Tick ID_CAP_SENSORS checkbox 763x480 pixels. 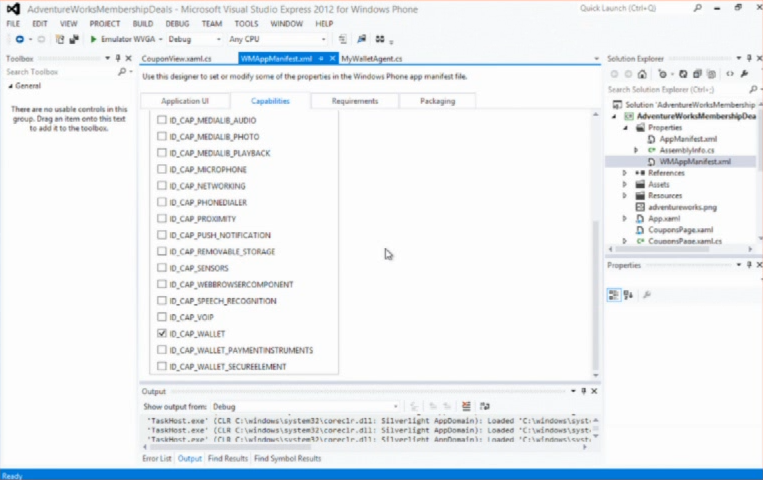click(162, 268)
